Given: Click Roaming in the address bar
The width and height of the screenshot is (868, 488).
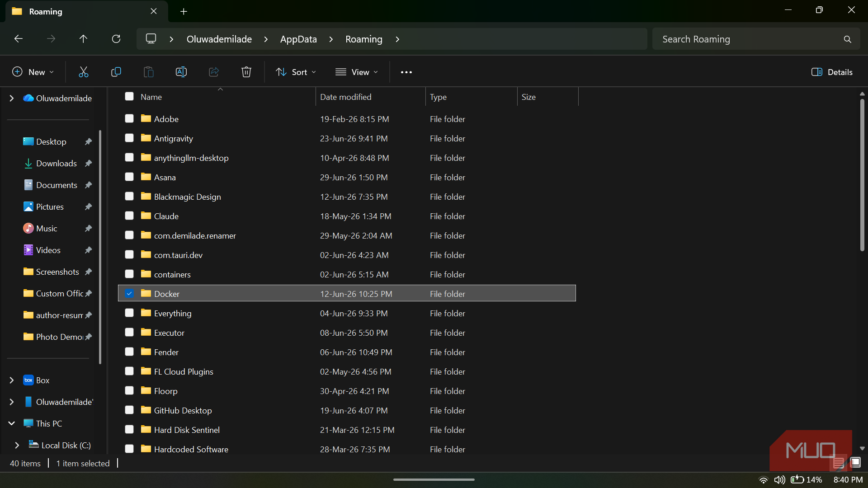Looking at the screenshot, I should click(364, 39).
